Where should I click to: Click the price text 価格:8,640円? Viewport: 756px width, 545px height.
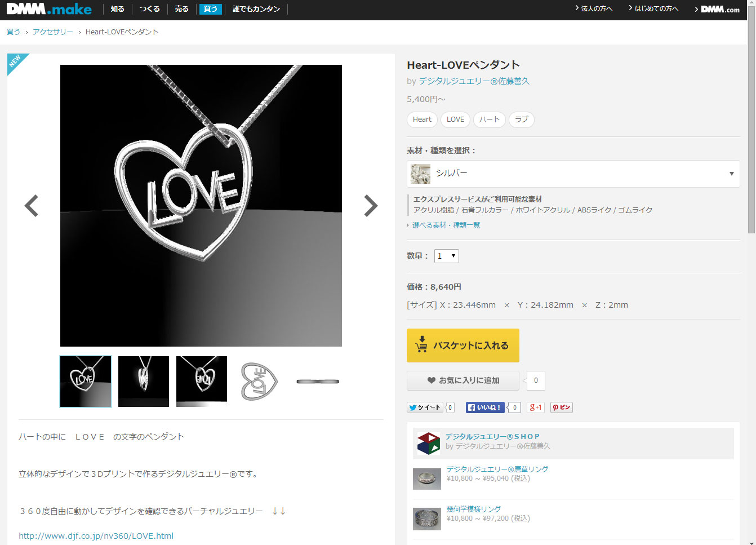click(434, 287)
